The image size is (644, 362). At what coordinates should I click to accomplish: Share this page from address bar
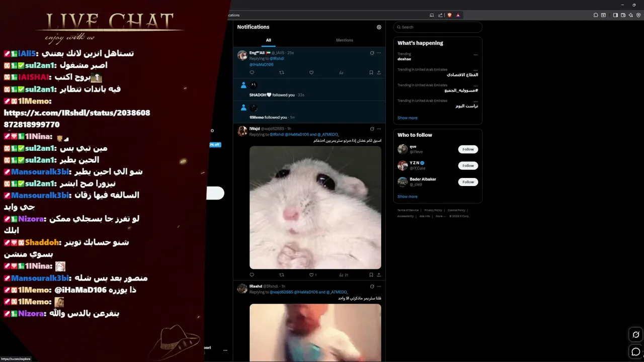pyautogui.click(x=440, y=15)
